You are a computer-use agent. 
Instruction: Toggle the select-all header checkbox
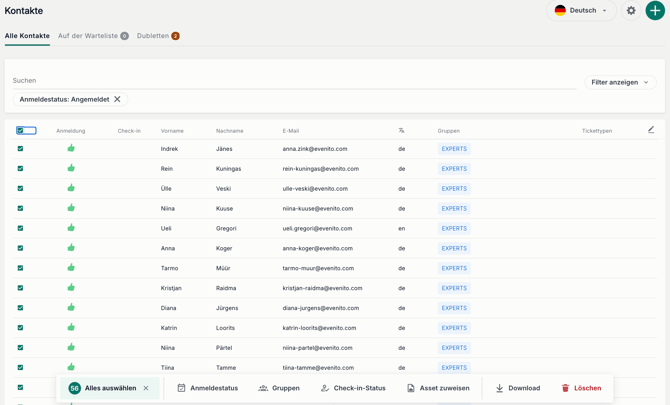pyautogui.click(x=20, y=130)
